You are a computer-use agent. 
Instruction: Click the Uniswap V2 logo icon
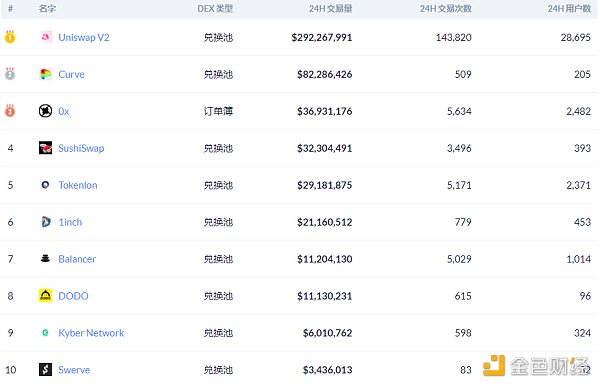[46, 37]
